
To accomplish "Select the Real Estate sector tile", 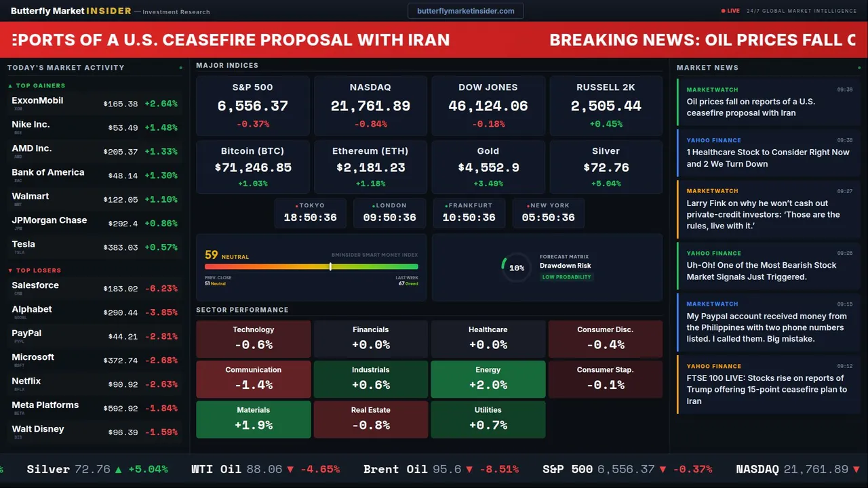I will point(371,420).
